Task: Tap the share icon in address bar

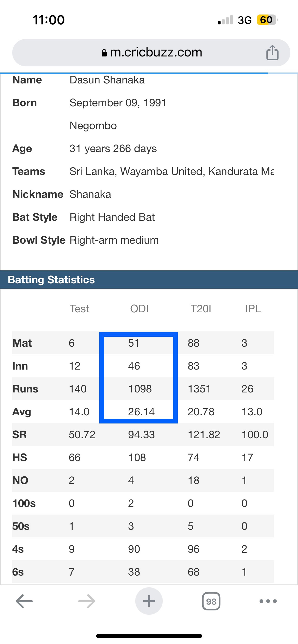Action: [x=272, y=53]
